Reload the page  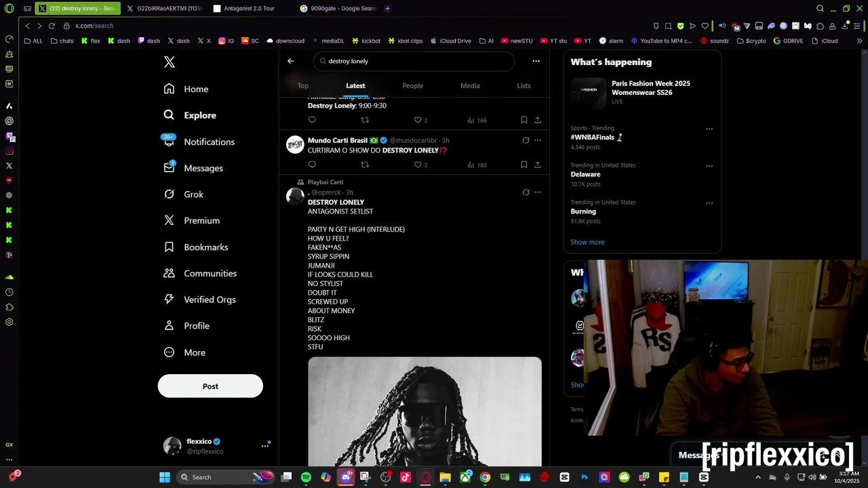(x=52, y=26)
